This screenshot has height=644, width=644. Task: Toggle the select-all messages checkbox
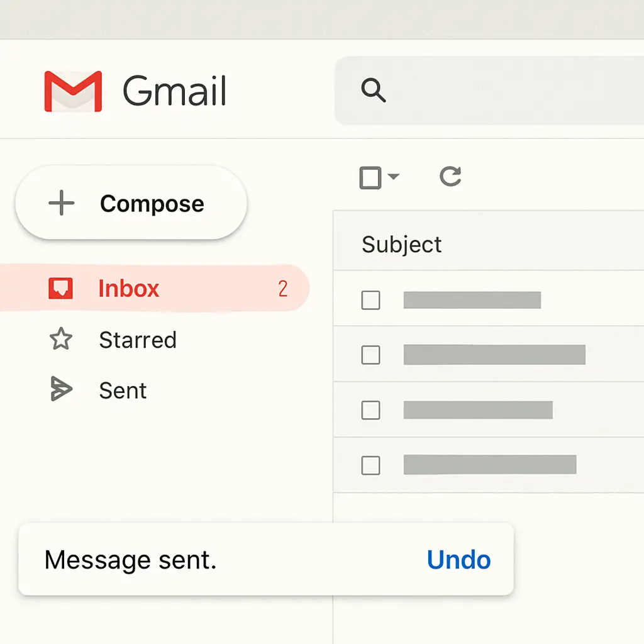pyautogui.click(x=372, y=177)
